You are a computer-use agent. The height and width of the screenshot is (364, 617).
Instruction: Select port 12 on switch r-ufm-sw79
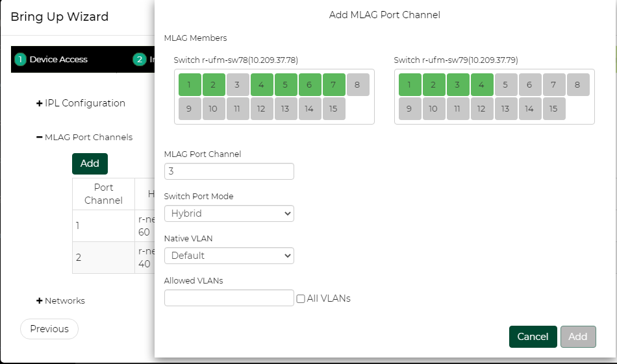481,108
